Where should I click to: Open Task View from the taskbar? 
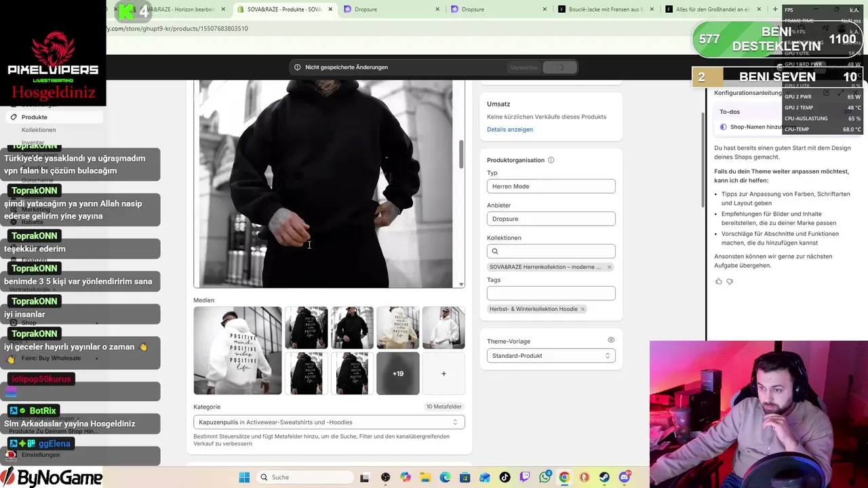pos(364,477)
